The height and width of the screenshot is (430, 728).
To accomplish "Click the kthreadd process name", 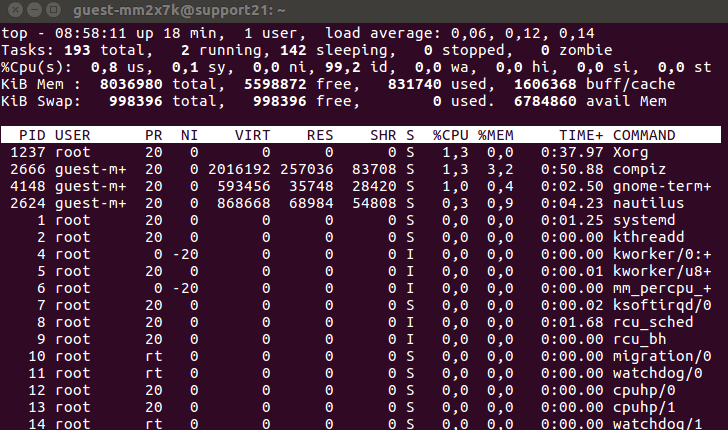I will coord(648,237).
